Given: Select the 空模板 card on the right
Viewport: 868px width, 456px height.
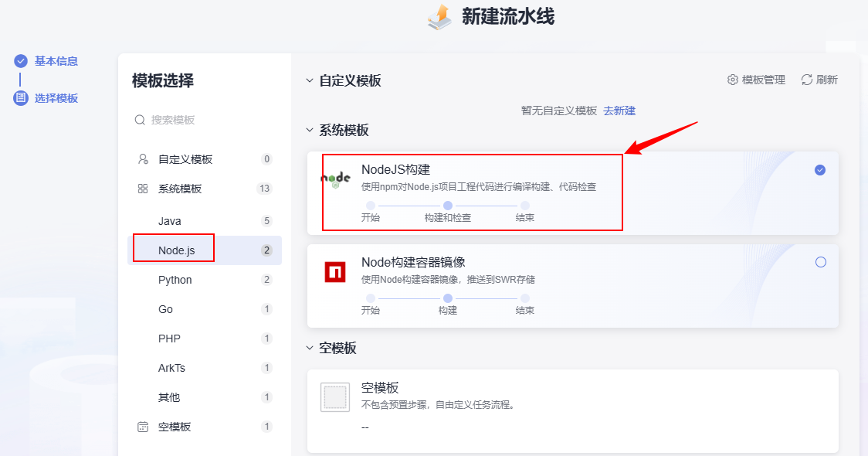Looking at the screenshot, I should coord(573,411).
